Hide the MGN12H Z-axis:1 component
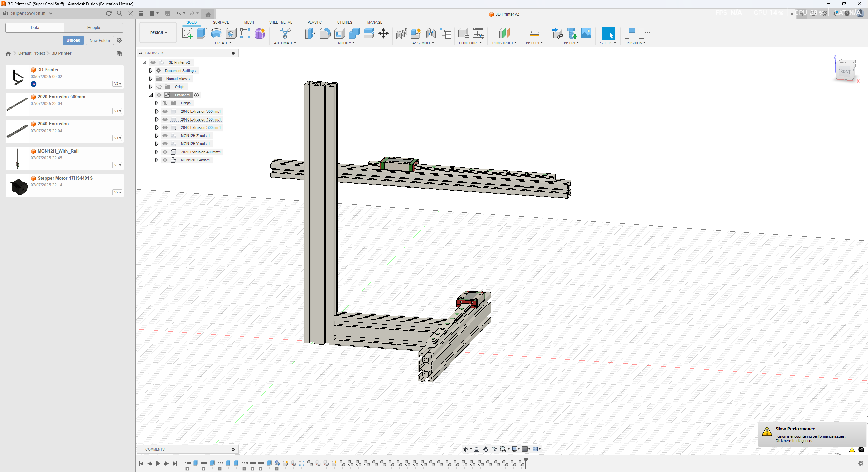The width and height of the screenshot is (868, 472). click(165, 136)
